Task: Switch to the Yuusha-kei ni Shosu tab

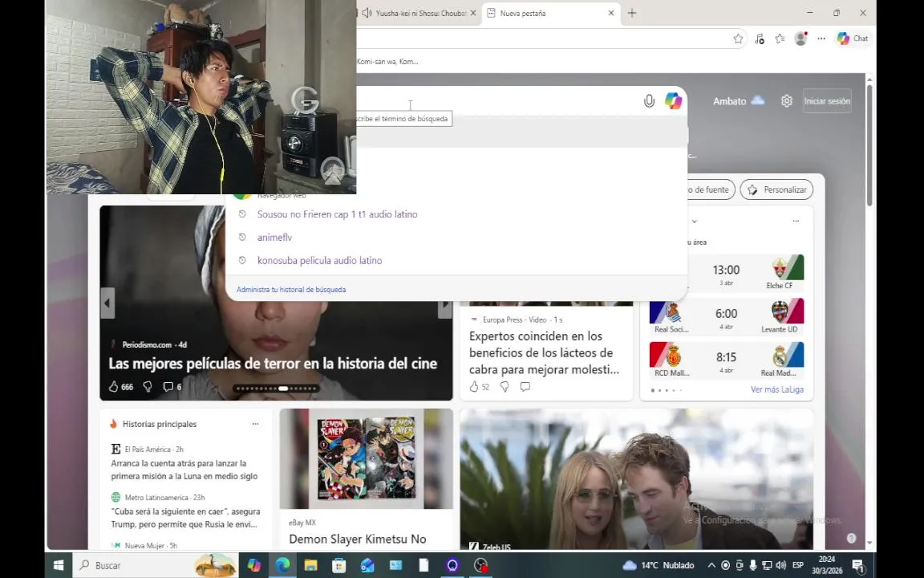Action: coord(419,13)
